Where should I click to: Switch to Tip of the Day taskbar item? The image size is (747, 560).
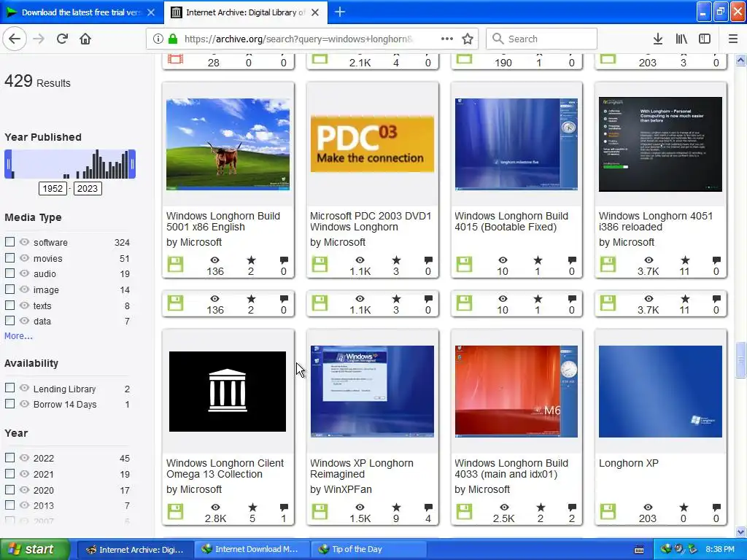tap(368, 550)
